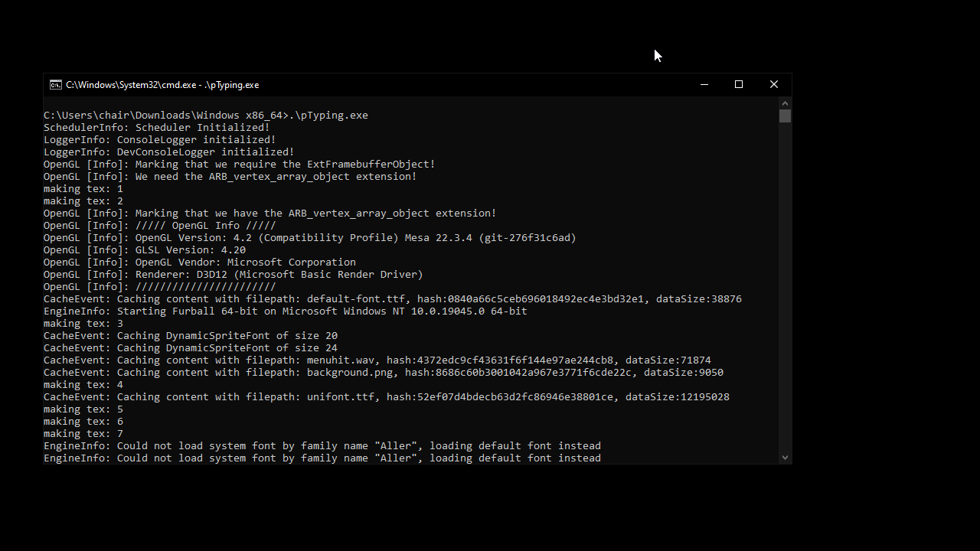The height and width of the screenshot is (551, 980).
Task: Click the CacheEvent line for unifont.ttf
Action: pos(387,397)
